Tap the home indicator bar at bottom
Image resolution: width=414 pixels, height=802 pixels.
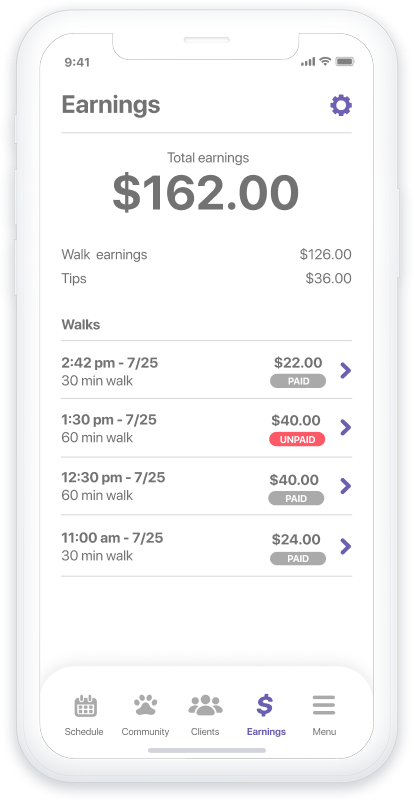point(207,750)
